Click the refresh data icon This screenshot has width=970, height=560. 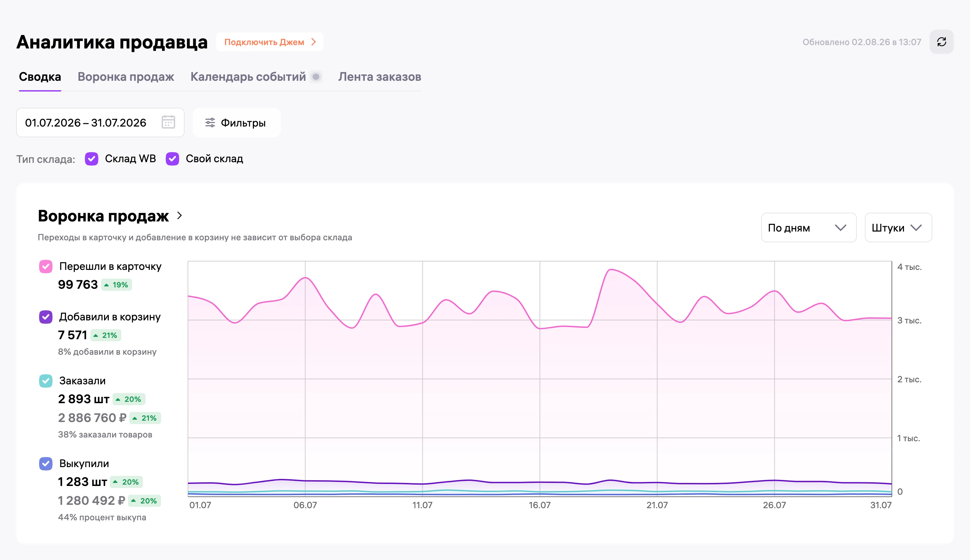(x=941, y=42)
